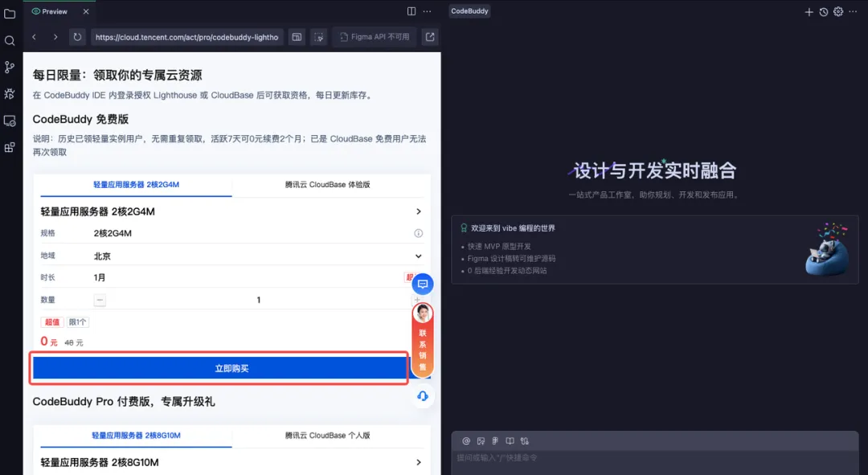Open the Debug bug icon in sidebar
The image size is (868, 475).
point(10,93)
